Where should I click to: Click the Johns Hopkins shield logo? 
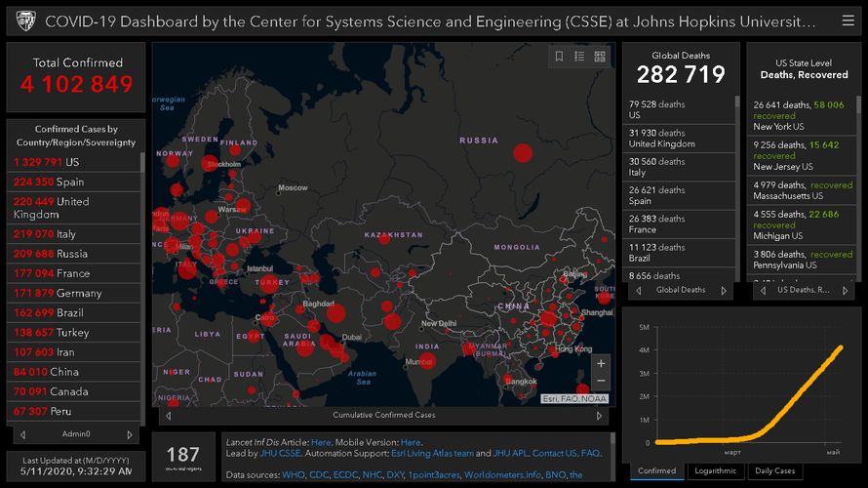[25, 20]
